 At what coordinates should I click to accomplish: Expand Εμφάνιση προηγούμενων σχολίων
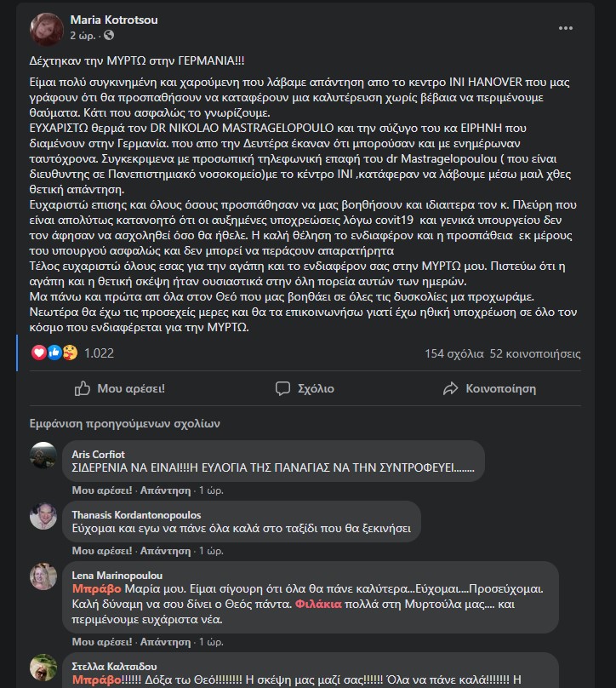[x=124, y=423]
